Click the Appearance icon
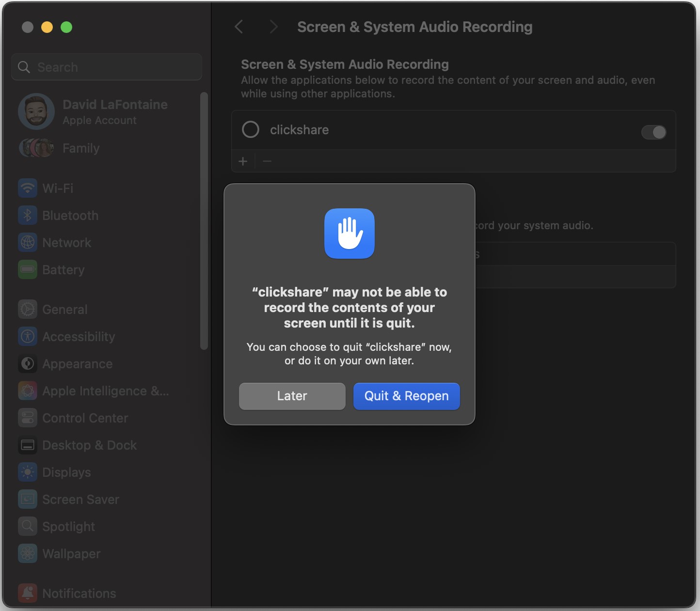Screen dimensions: 700x611 [x=28, y=363]
